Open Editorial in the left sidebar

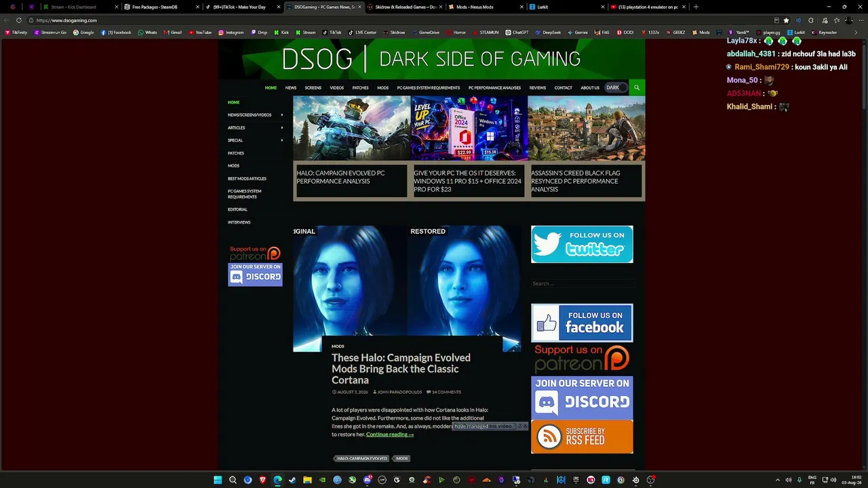pos(237,209)
